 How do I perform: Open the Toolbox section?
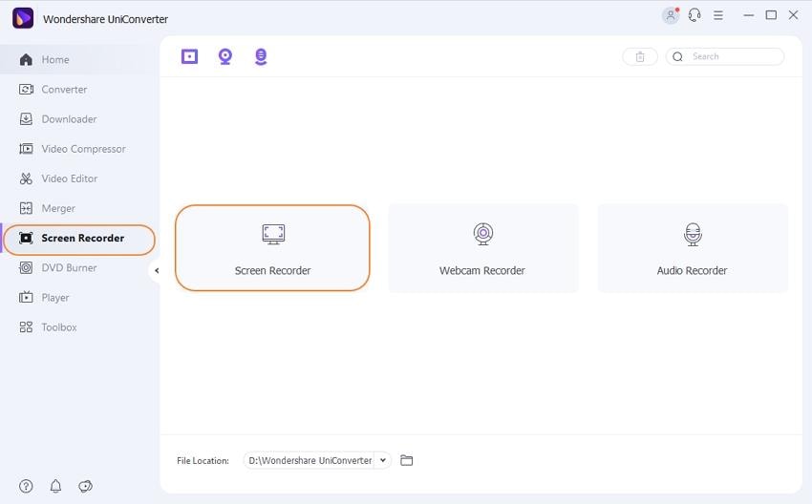tap(78, 327)
